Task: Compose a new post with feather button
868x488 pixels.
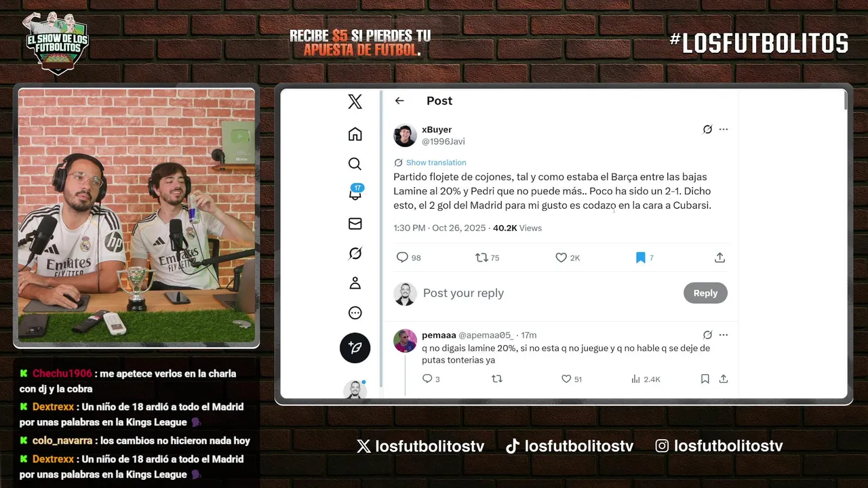Action: (x=355, y=348)
